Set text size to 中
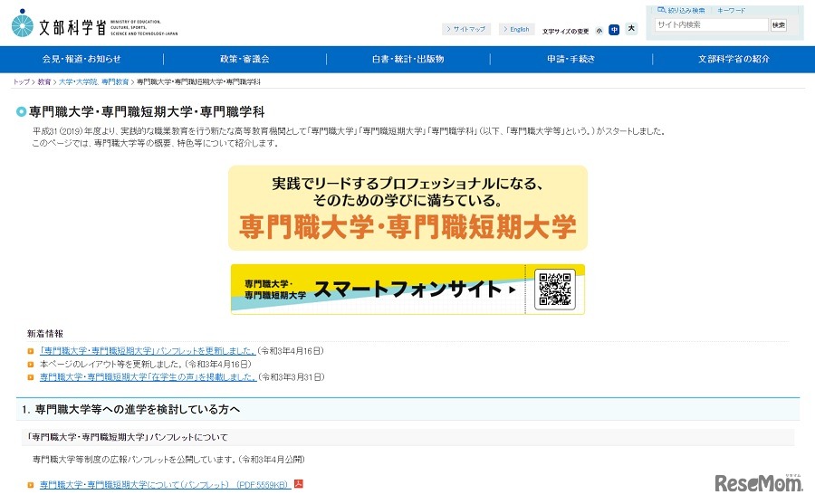Viewport: 815px width, 504px height. point(614,30)
